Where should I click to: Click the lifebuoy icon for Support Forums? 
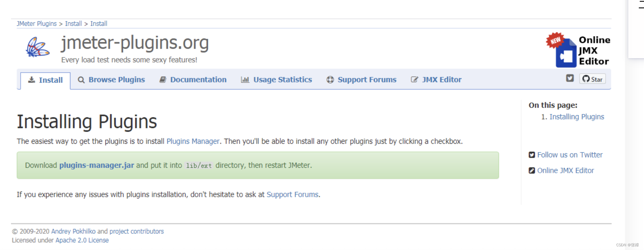tap(330, 80)
